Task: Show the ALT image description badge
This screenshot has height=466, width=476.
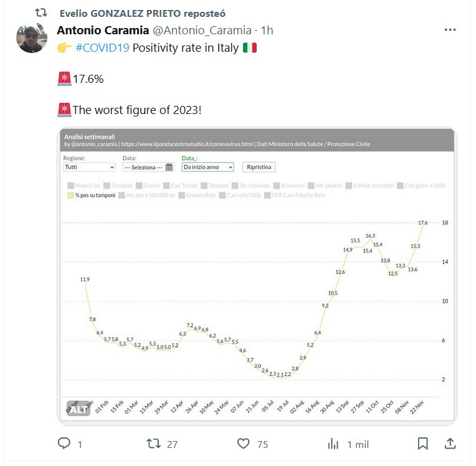Action: (x=78, y=409)
